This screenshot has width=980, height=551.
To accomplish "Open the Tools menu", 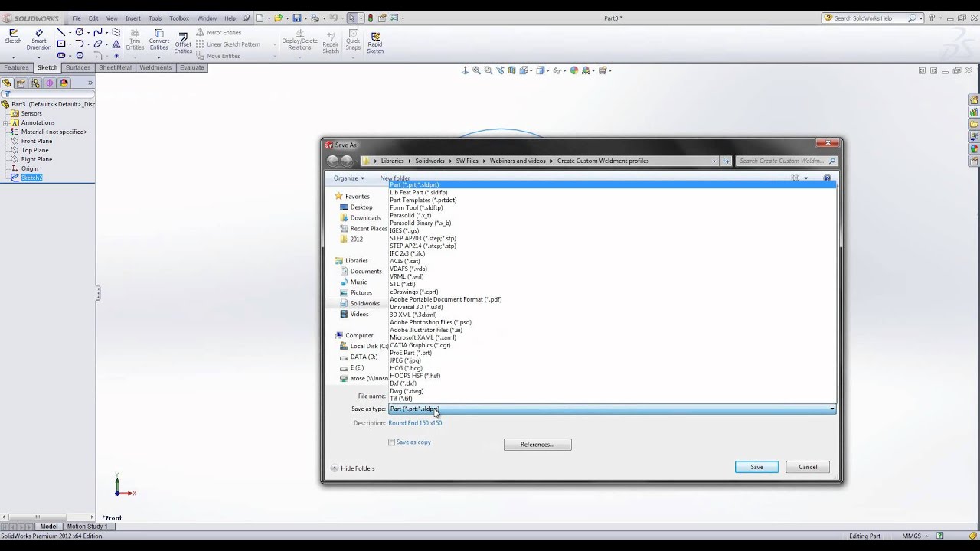I will 155,18.
